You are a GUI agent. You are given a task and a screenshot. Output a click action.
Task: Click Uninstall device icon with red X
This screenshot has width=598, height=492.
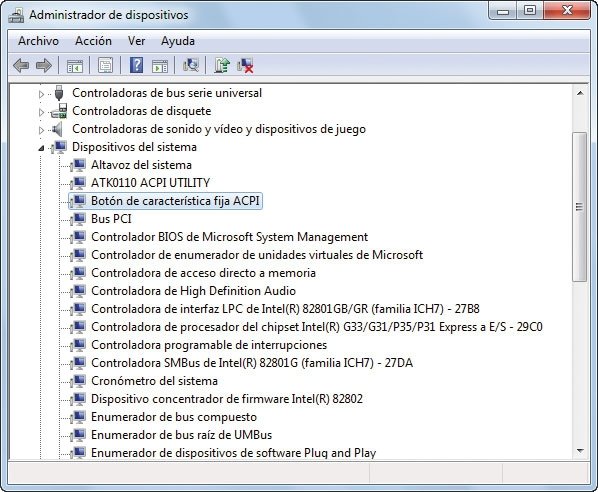245,65
